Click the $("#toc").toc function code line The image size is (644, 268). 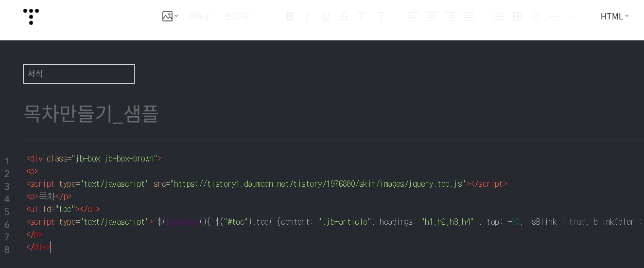click(335, 222)
